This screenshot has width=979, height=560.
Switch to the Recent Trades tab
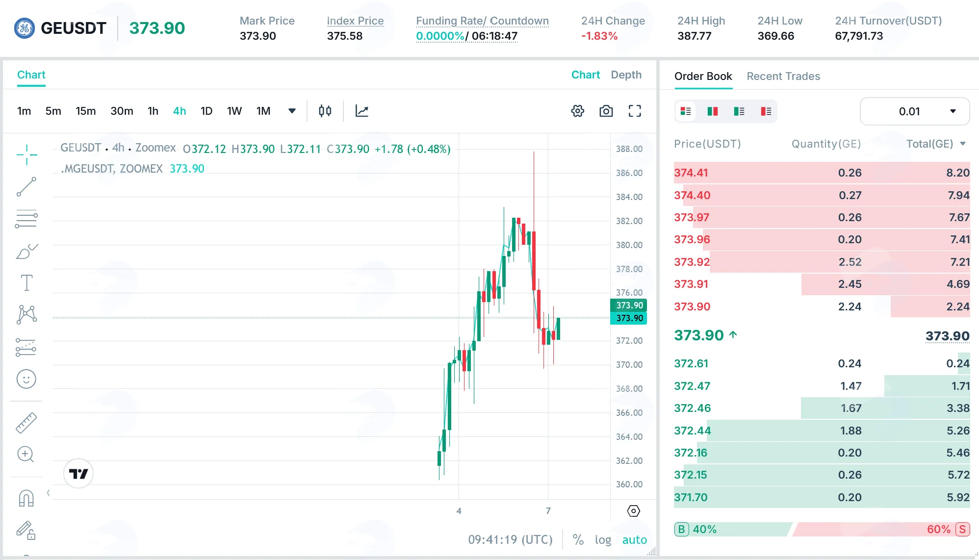click(x=783, y=76)
